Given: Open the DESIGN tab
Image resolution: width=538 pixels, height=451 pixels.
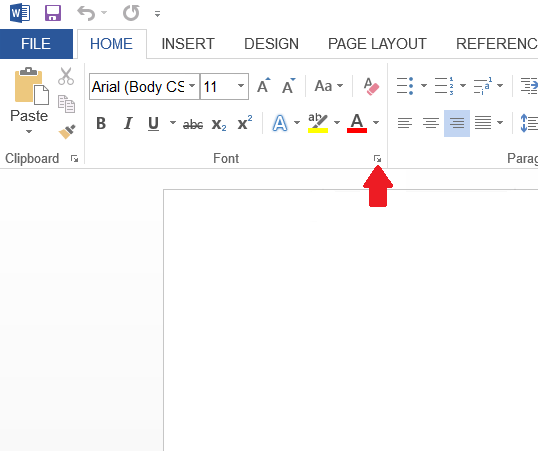Looking at the screenshot, I should tap(271, 44).
